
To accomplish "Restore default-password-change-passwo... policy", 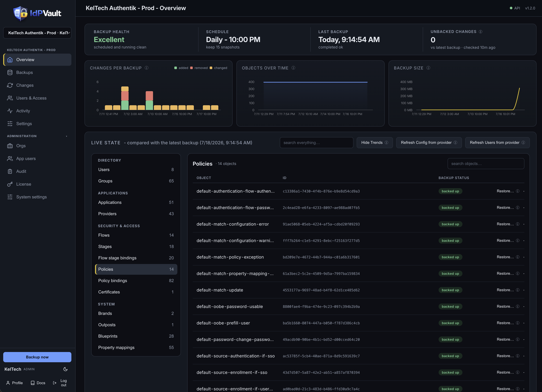I will pyautogui.click(x=505, y=340).
